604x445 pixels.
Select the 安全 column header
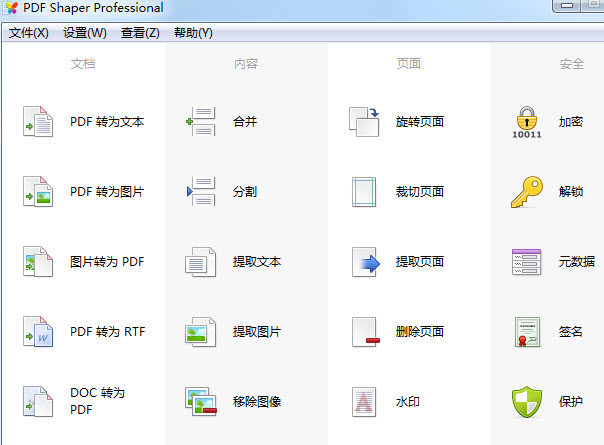[x=572, y=64]
